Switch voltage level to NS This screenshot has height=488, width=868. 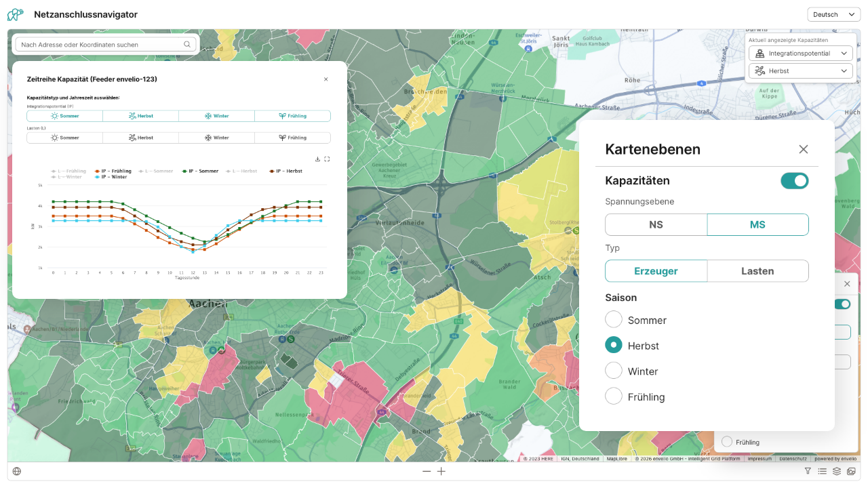pyautogui.click(x=656, y=224)
